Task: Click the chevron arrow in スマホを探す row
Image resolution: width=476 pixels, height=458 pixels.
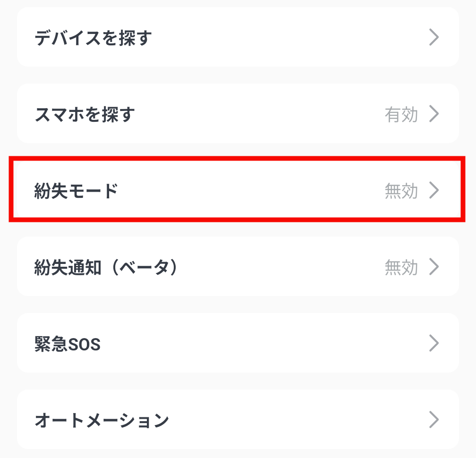Action: click(434, 114)
